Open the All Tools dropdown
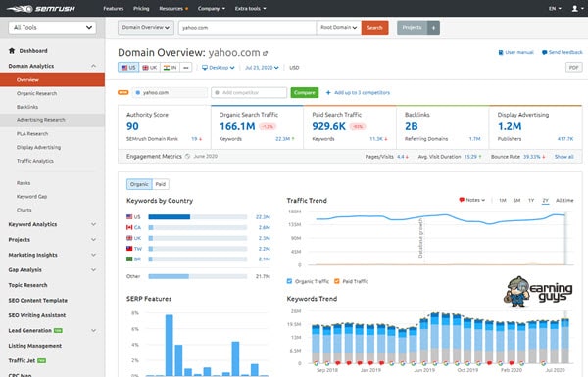 pos(52,27)
